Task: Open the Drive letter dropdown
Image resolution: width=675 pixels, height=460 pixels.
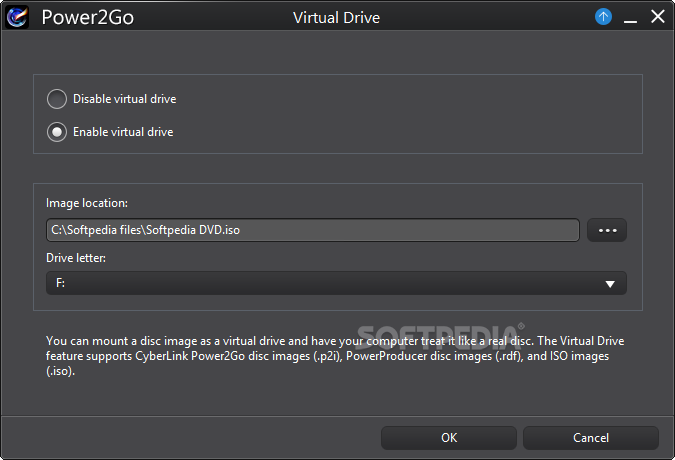Action: [x=336, y=283]
